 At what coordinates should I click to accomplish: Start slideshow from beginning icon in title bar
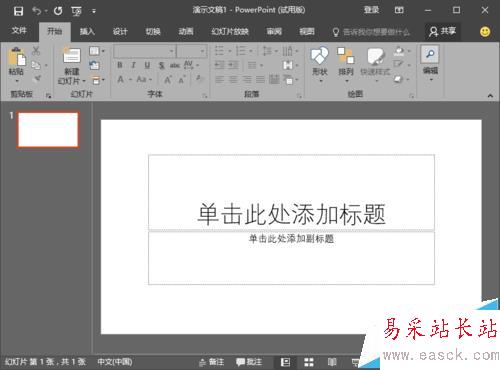pyautogui.click(x=76, y=12)
